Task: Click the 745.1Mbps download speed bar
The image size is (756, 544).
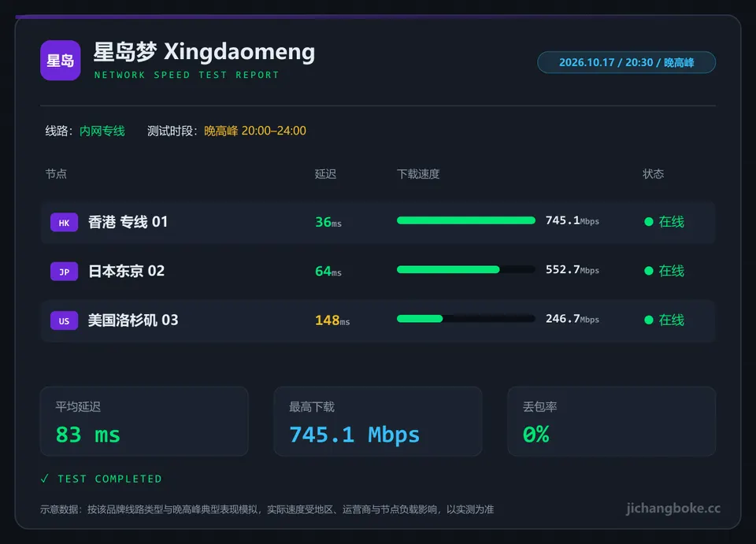Action: [x=465, y=220]
